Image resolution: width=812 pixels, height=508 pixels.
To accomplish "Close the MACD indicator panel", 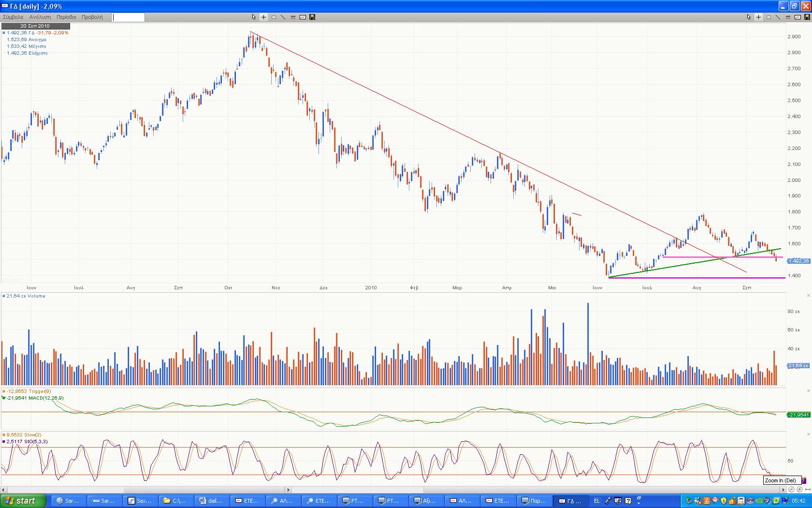I will [809, 391].
